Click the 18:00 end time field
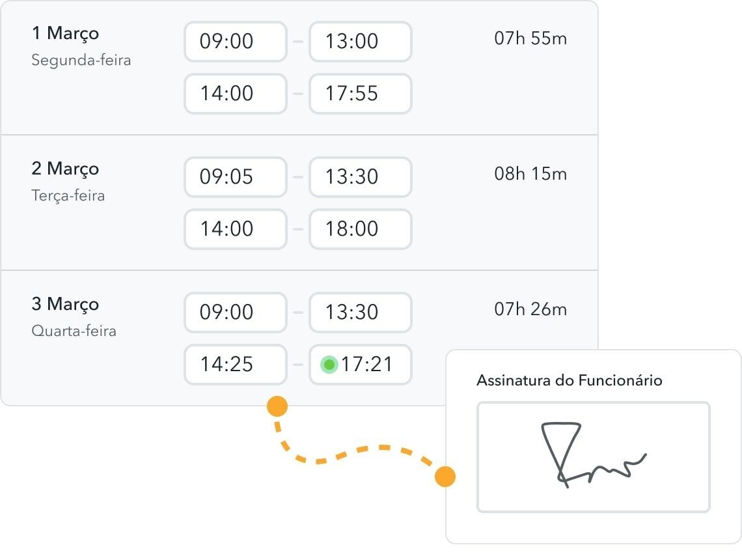 (361, 229)
